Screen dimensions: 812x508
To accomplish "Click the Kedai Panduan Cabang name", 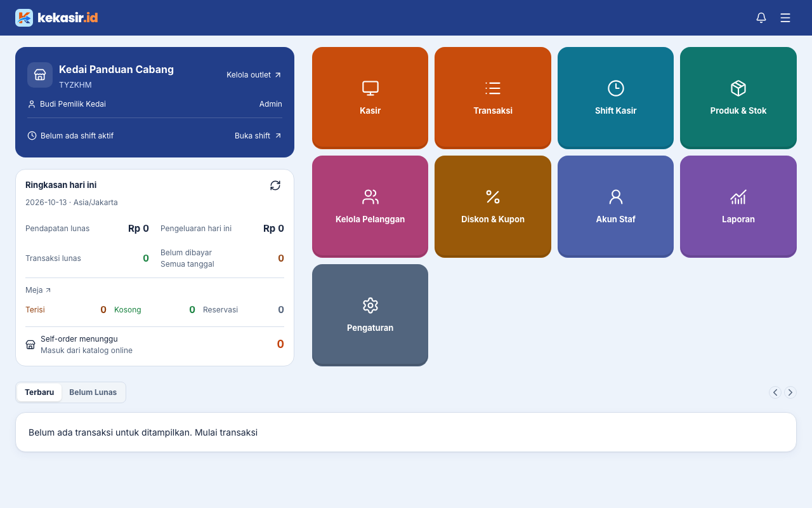I will (116, 69).
